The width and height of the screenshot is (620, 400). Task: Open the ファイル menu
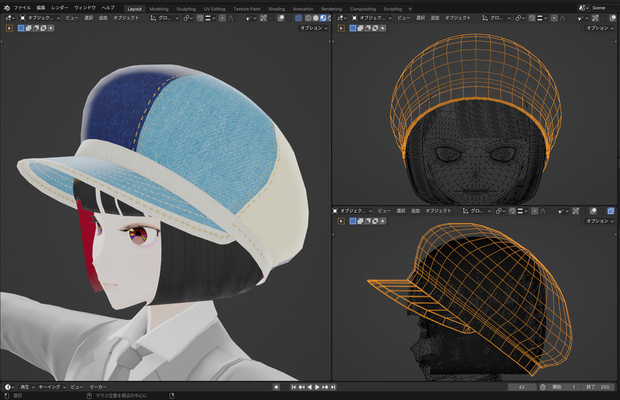(22, 8)
